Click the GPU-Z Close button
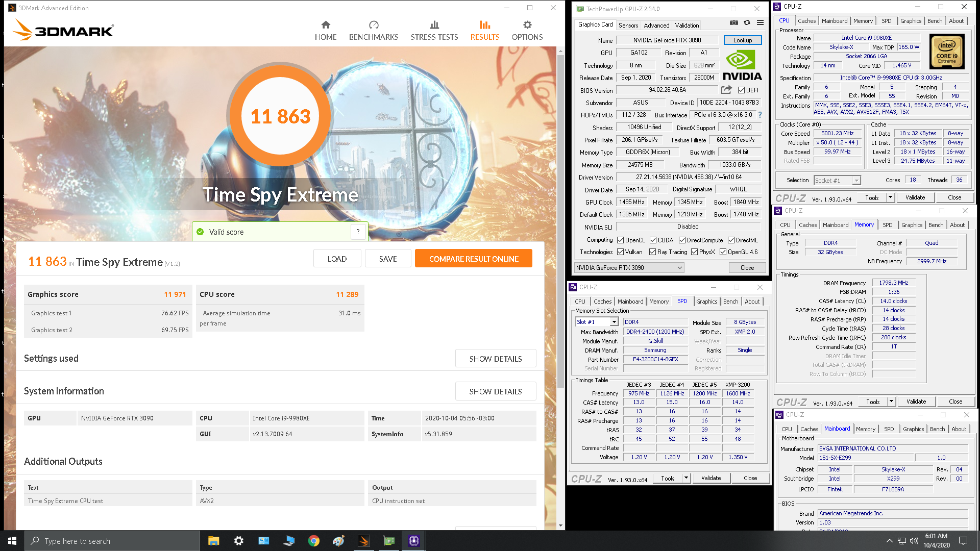The image size is (980, 551). [747, 268]
